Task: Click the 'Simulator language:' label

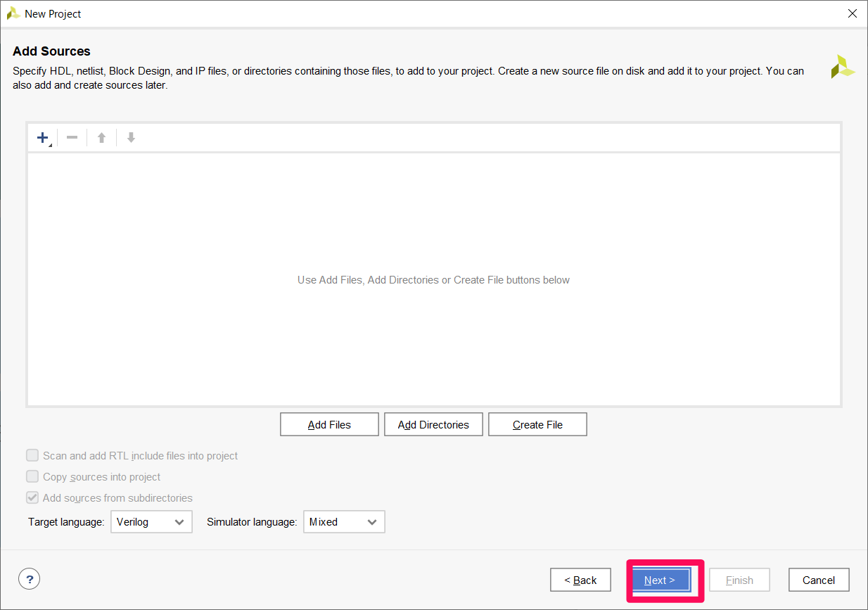Action: pyautogui.click(x=252, y=522)
